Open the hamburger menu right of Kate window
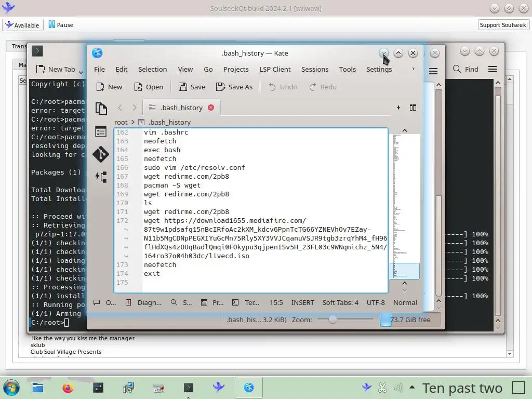This screenshot has width=532, height=399. pyautogui.click(x=433, y=71)
